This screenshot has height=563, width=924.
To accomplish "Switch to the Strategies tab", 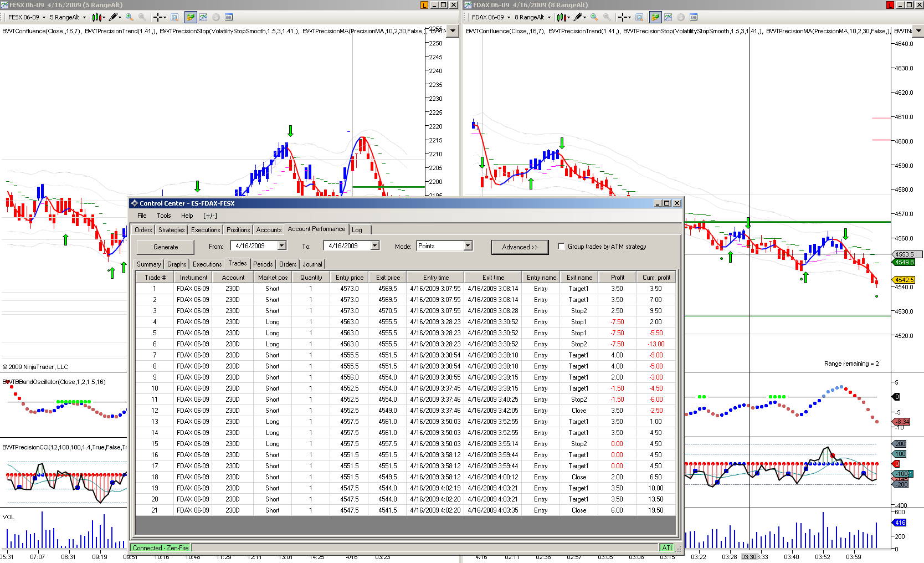I will [x=171, y=230].
